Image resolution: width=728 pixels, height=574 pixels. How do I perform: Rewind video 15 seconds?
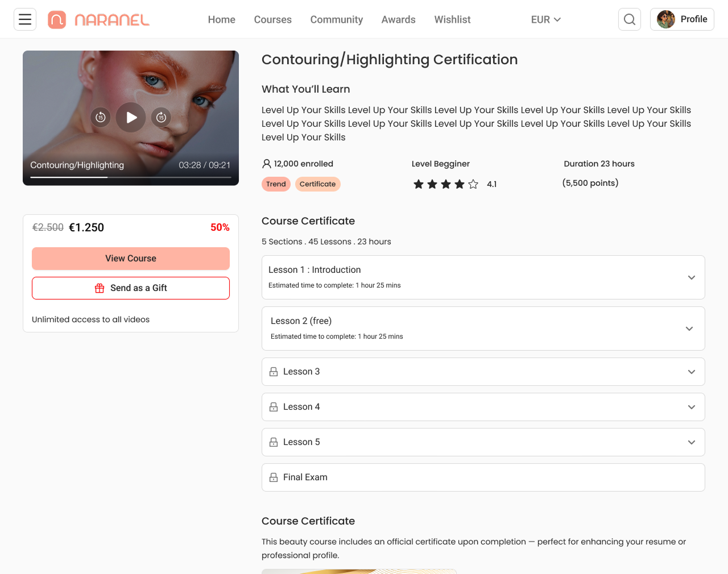(x=101, y=118)
